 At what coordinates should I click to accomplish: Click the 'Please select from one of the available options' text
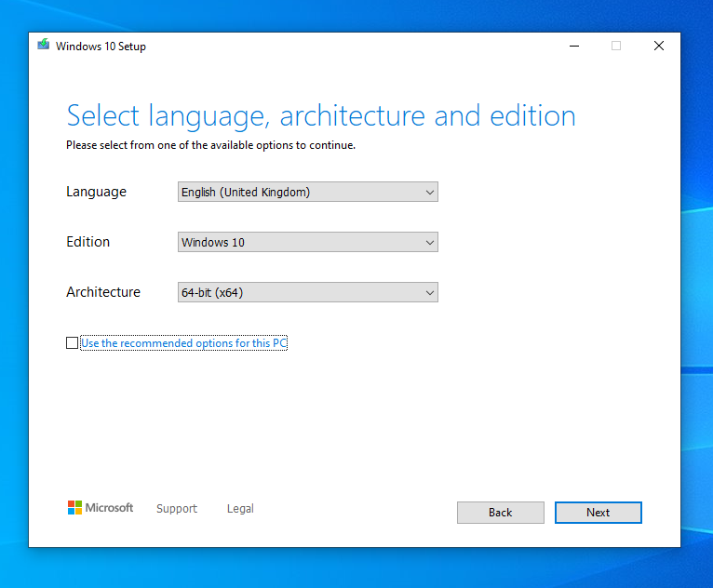[x=210, y=145]
